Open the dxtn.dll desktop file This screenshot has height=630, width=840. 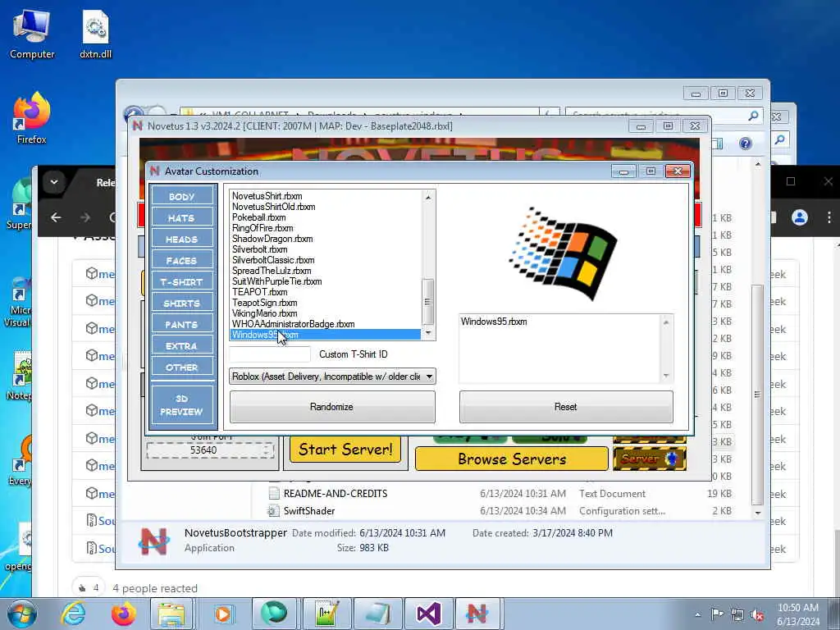coord(95,34)
